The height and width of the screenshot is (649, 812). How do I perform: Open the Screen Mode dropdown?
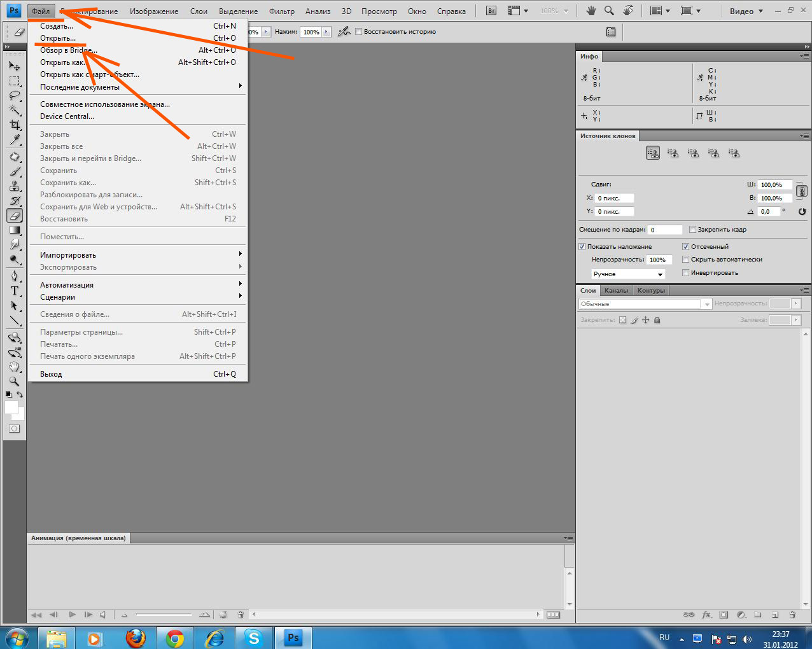690,11
